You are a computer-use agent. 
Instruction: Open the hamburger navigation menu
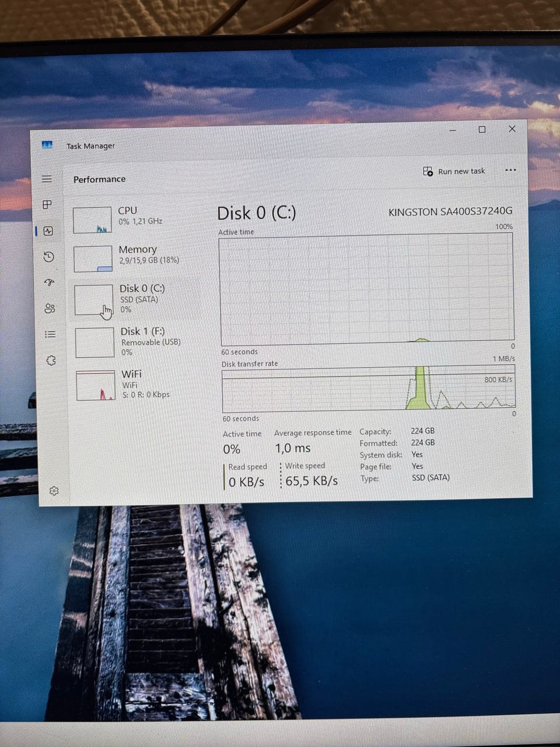(47, 179)
